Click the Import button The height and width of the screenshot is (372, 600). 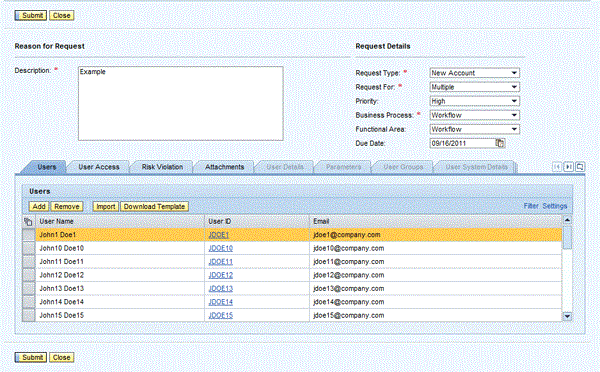click(x=106, y=207)
